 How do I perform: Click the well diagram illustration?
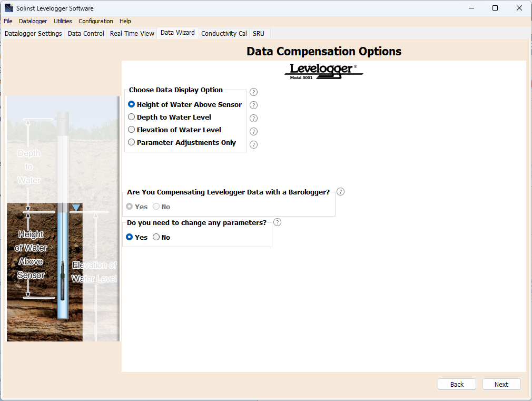[63, 219]
